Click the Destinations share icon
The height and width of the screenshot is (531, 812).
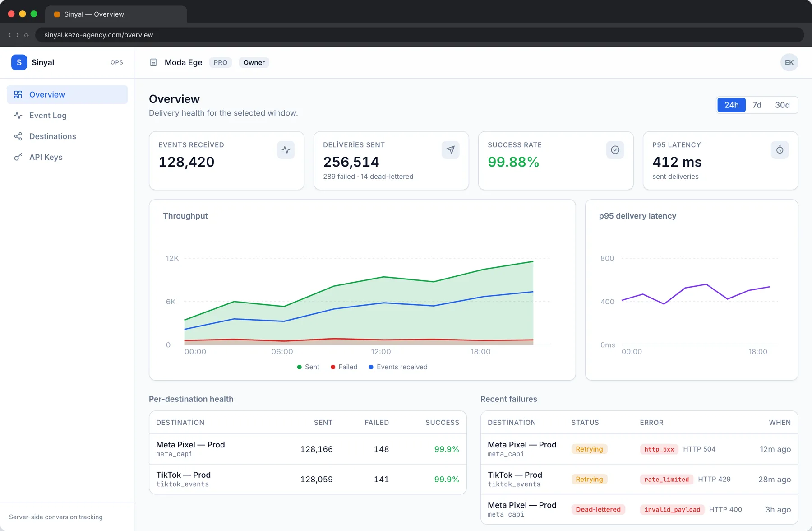[18, 136]
